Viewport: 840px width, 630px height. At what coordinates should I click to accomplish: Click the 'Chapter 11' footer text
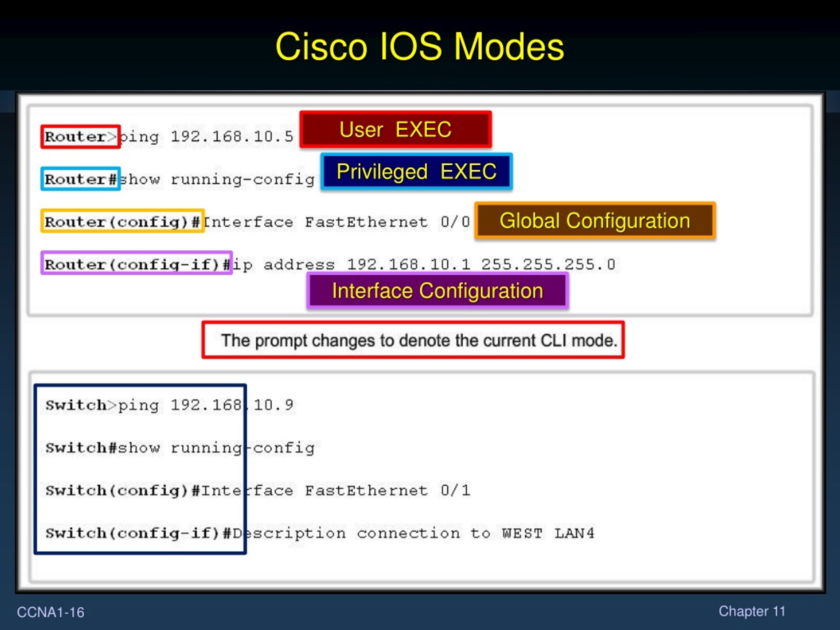752,611
